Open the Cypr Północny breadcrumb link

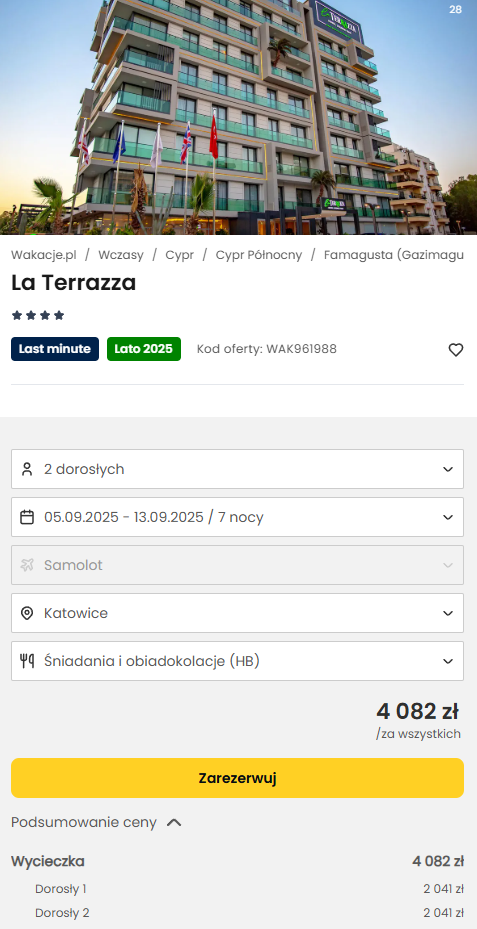pos(259,255)
